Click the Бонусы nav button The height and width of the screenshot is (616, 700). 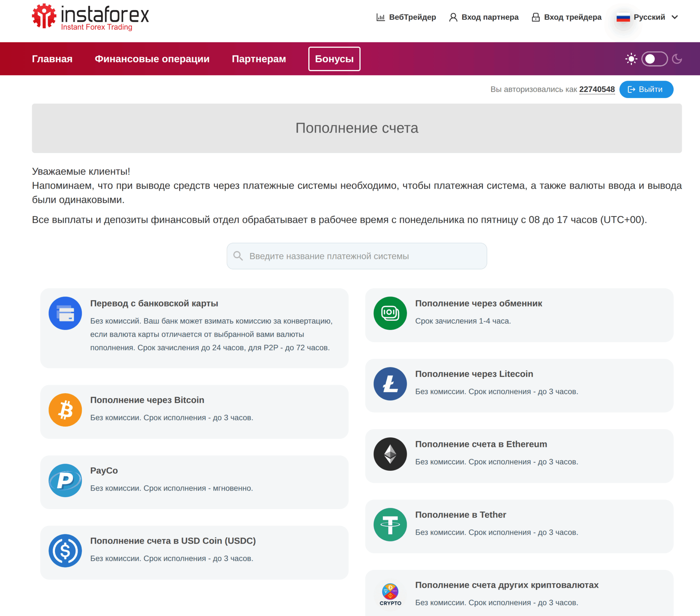tap(334, 59)
